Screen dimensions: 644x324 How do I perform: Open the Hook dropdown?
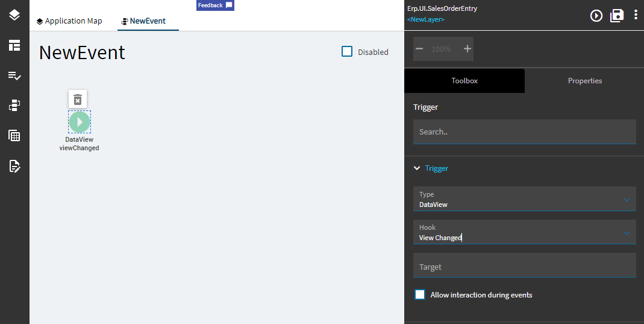(x=525, y=232)
